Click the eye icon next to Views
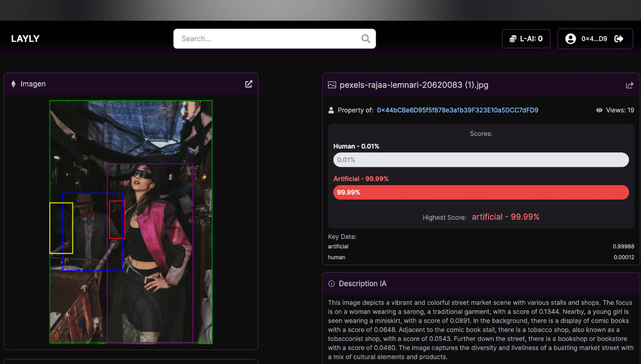 coord(599,110)
